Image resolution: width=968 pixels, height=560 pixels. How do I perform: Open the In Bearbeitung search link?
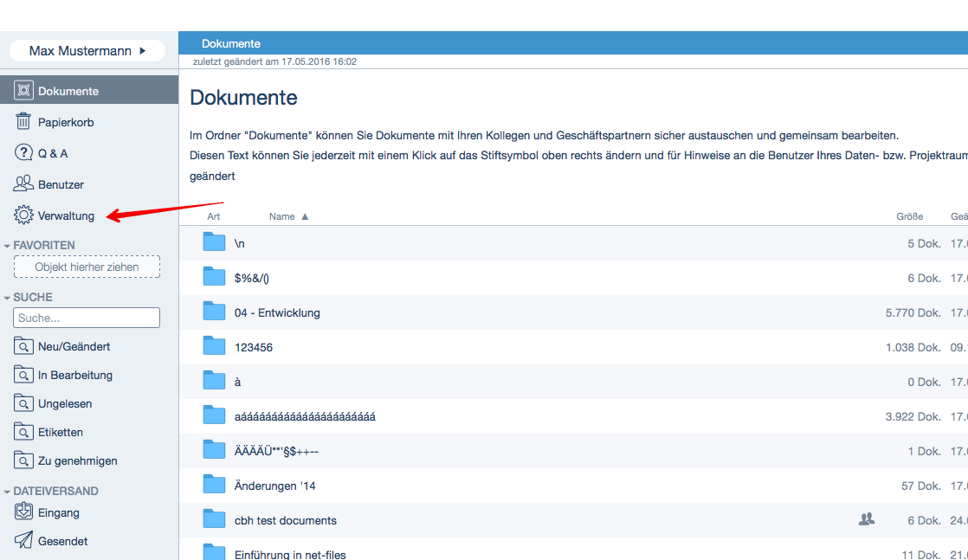pyautogui.click(x=75, y=376)
